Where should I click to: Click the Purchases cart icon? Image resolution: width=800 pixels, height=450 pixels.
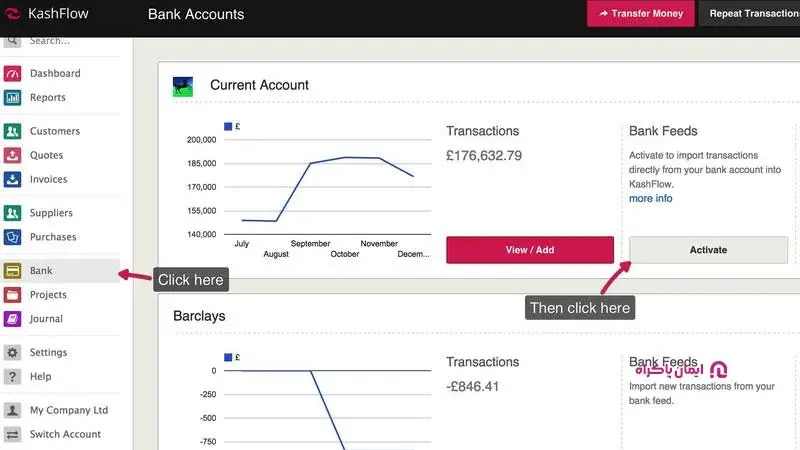click(x=13, y=238)
